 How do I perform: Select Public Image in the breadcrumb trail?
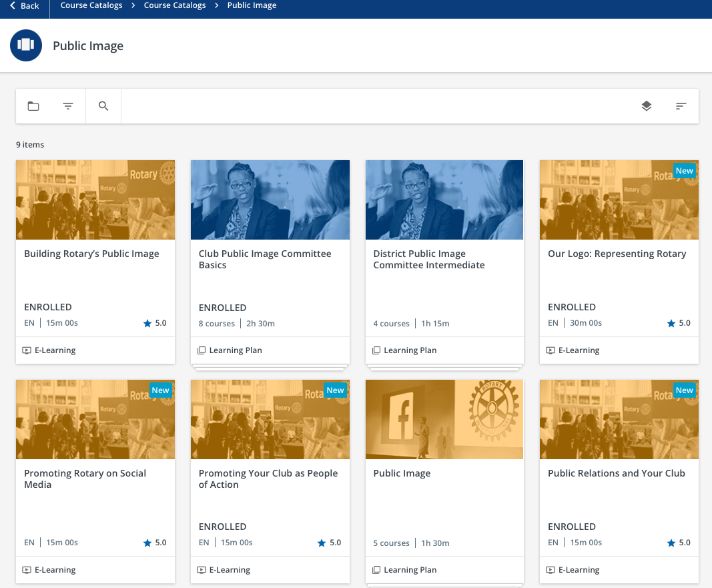pyautogui.click(x=252, y=5)
